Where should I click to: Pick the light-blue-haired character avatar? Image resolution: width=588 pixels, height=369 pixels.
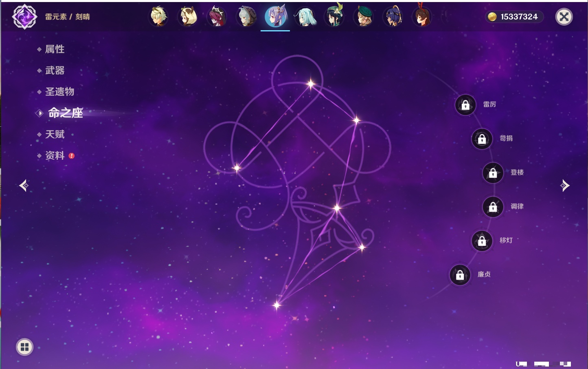305,17
